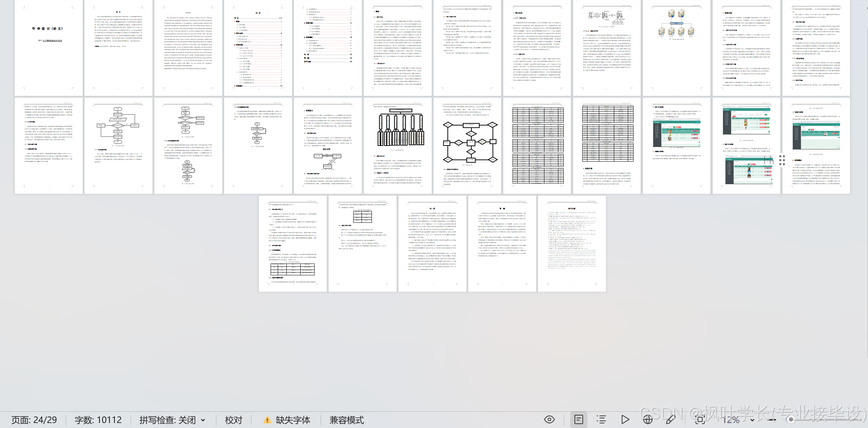Click the 校对 proofreading button
This screenshot has height=428, width=868.
point(233,420)
